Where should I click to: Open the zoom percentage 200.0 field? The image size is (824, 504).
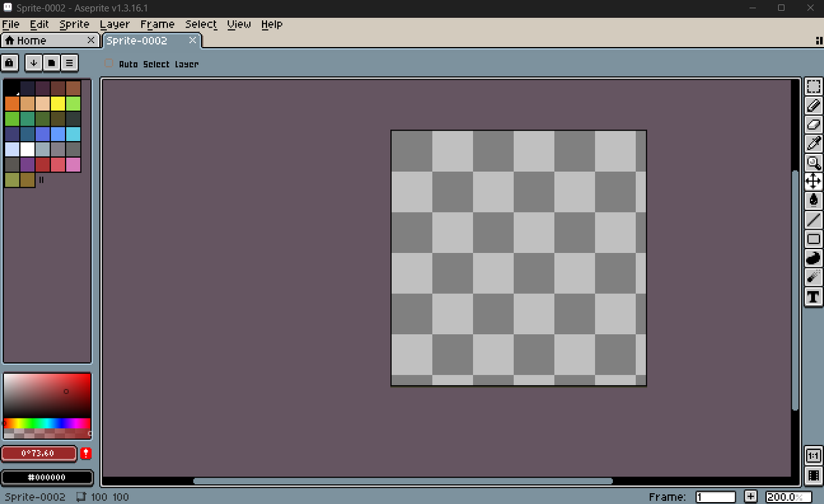[x=788, y=497]
